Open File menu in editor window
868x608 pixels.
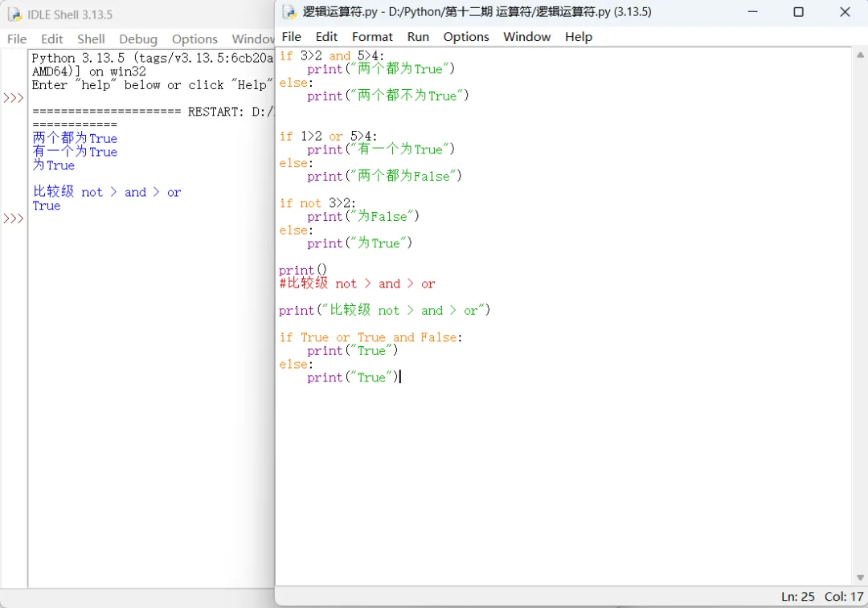[x=291, y=36]
